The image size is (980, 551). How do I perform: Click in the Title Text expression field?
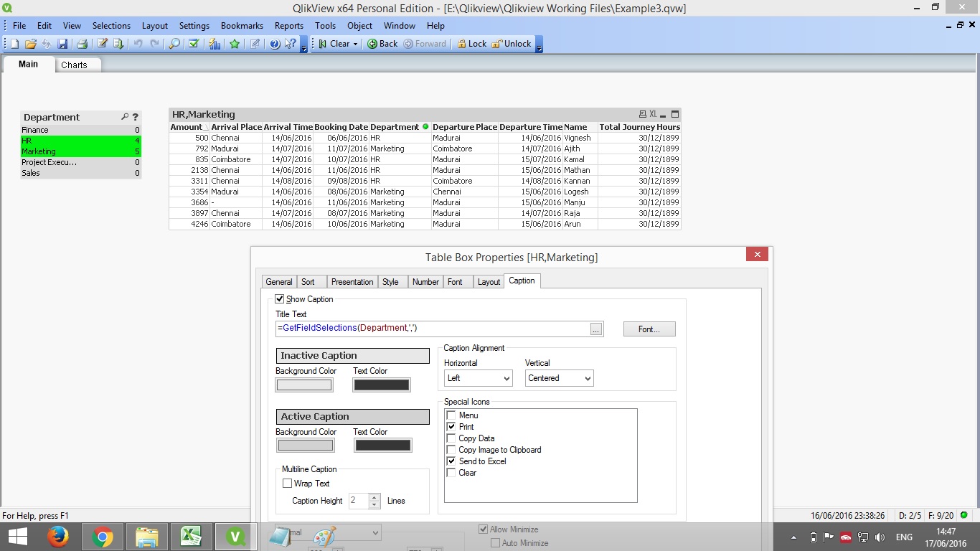(x=432, y=329)
